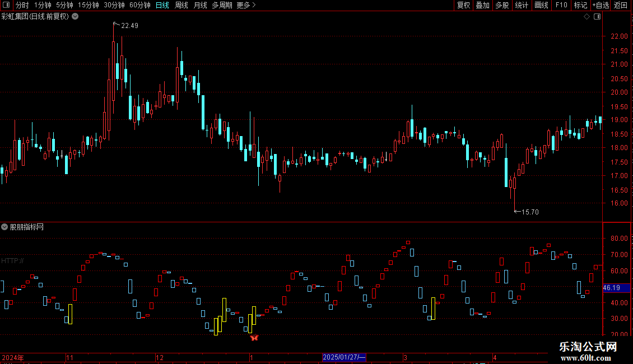Open the F10 company info
The image size is (633, 364).
[561, 5]
